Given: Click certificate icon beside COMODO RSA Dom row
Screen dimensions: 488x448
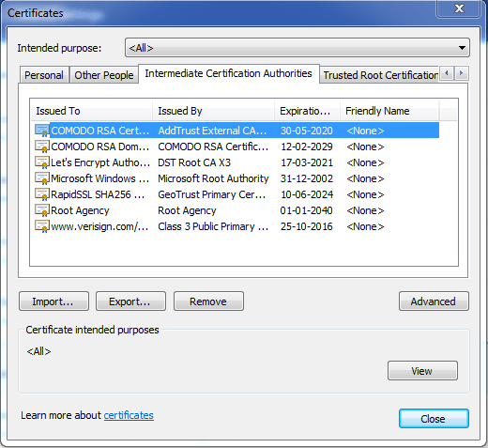Looking at the screenshot, I should [x=42, y=147].
